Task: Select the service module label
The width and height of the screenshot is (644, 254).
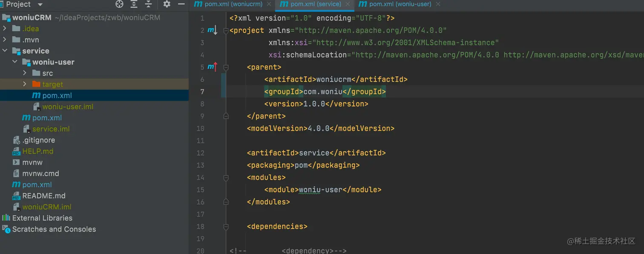Action: click(36, 51)
